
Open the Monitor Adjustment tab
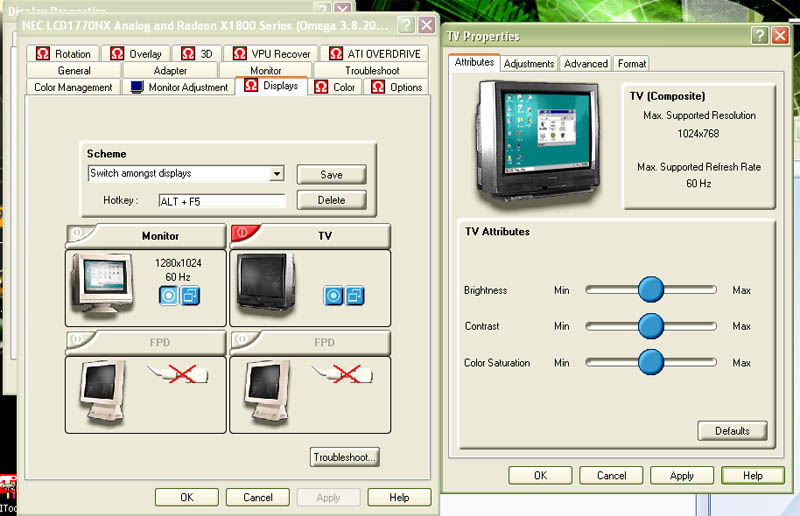(179, 87)
